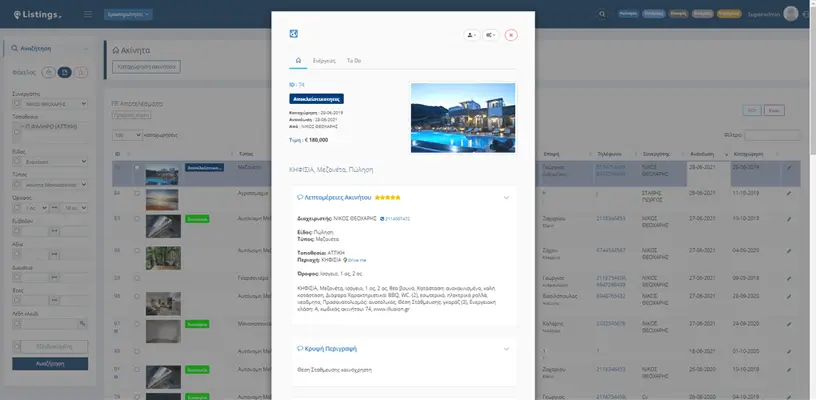Click the Φίλτρο table filter input

772,135
